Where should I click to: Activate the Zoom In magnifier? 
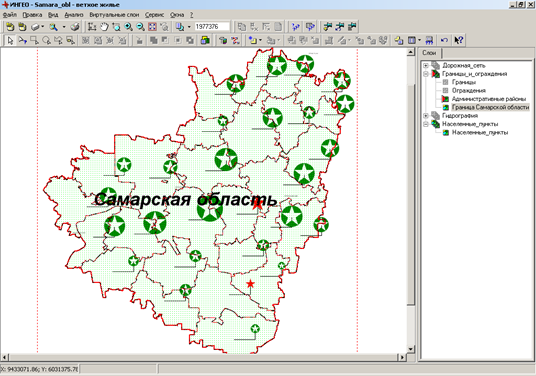(129, 27)
